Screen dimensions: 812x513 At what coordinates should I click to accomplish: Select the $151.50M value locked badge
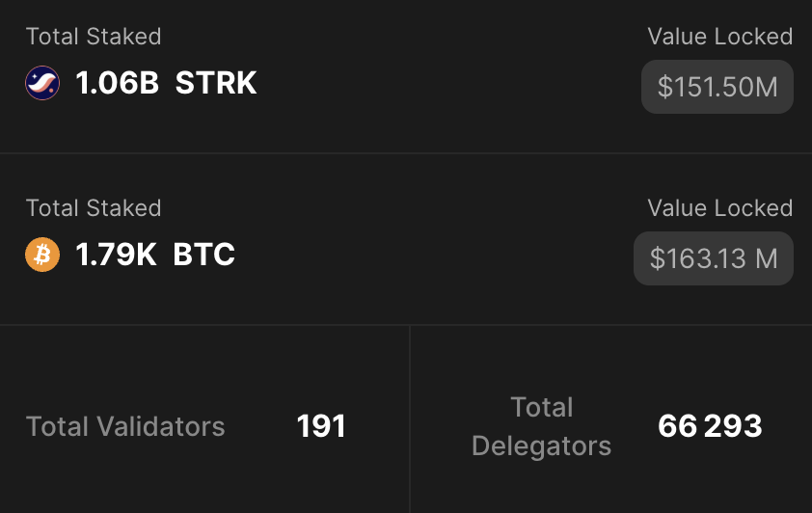coord(717,87)
